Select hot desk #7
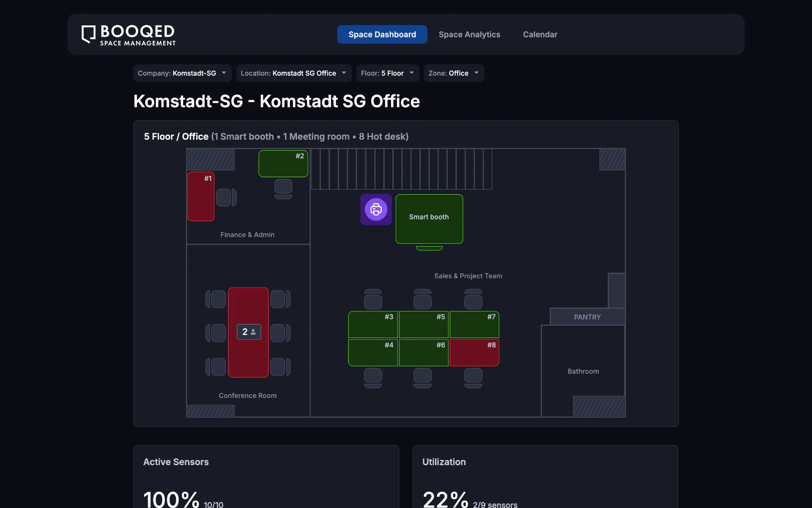The image size is (812, 508). click(x=474, y=325)
